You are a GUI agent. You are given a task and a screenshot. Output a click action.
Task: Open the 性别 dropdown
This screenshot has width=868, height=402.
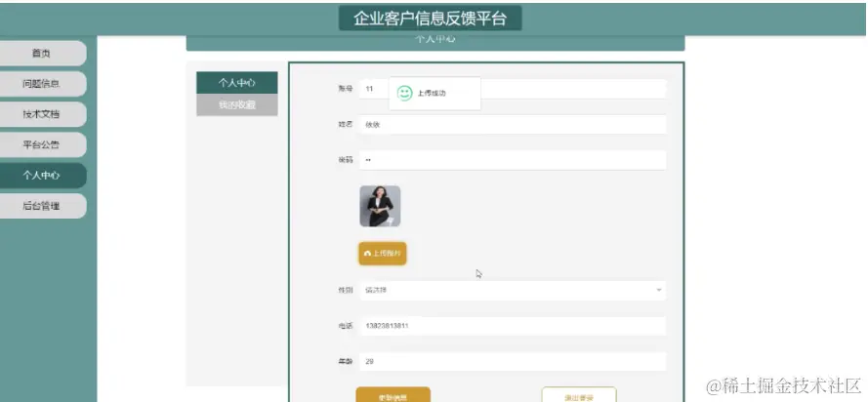coord(512,291)
